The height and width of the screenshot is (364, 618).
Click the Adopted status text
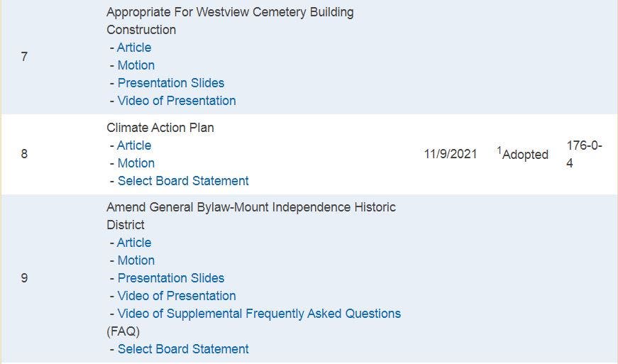(525, 155)
